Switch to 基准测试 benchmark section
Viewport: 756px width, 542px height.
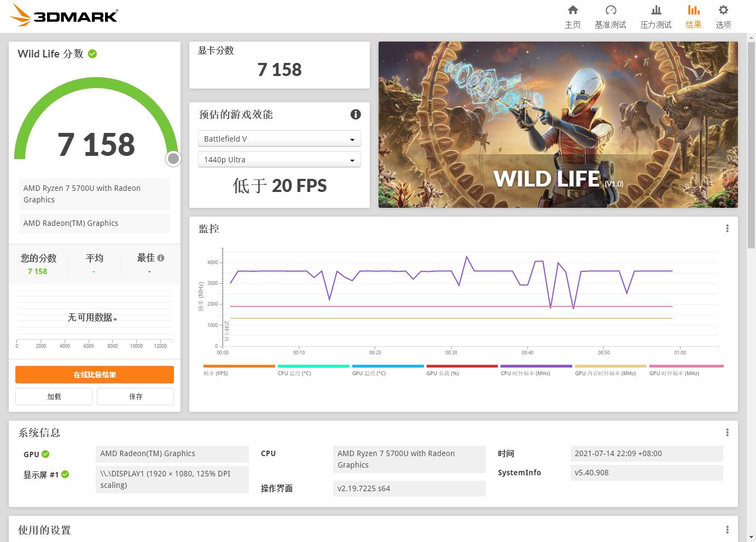[x=610, y=15]
